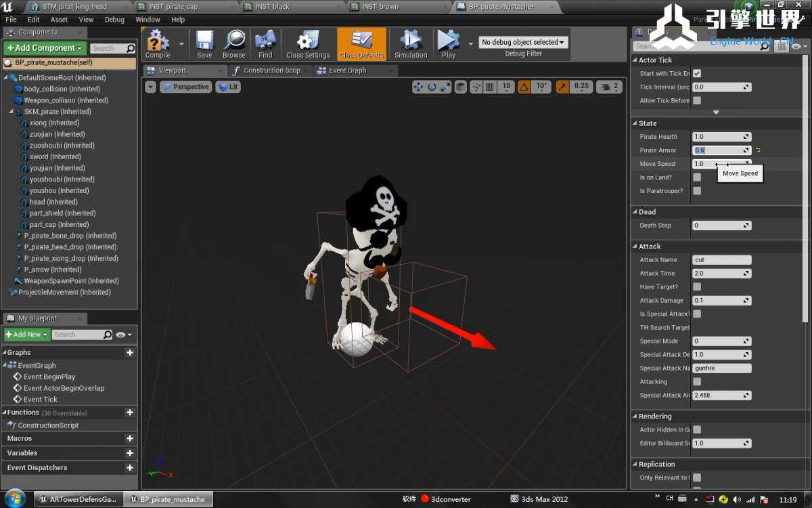The width and height of the screenshot is (812, 508).
Task: Check the Only Relevant to Owner checkbox
Action: click(697, 478)
